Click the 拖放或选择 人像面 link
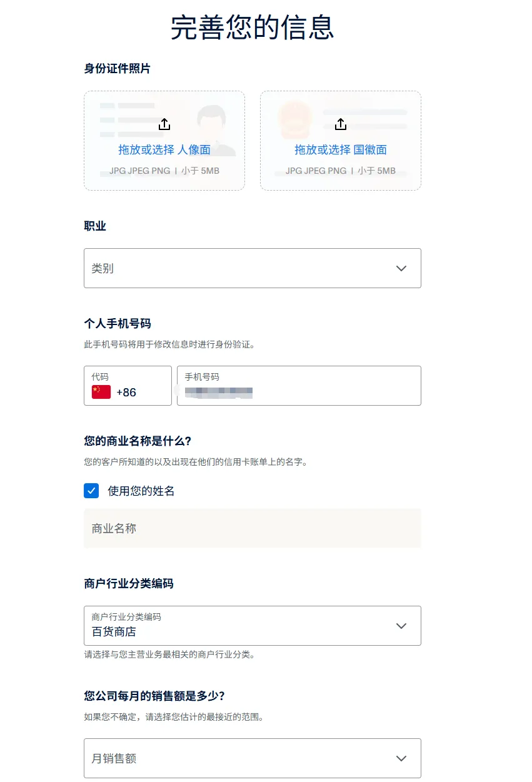The width and height of the screenshot is (532, 782). pos(164,150)
